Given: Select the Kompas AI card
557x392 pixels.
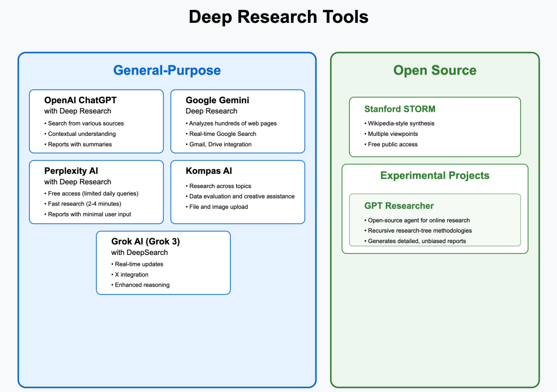Looking at the screenshot, I should 238,191.
